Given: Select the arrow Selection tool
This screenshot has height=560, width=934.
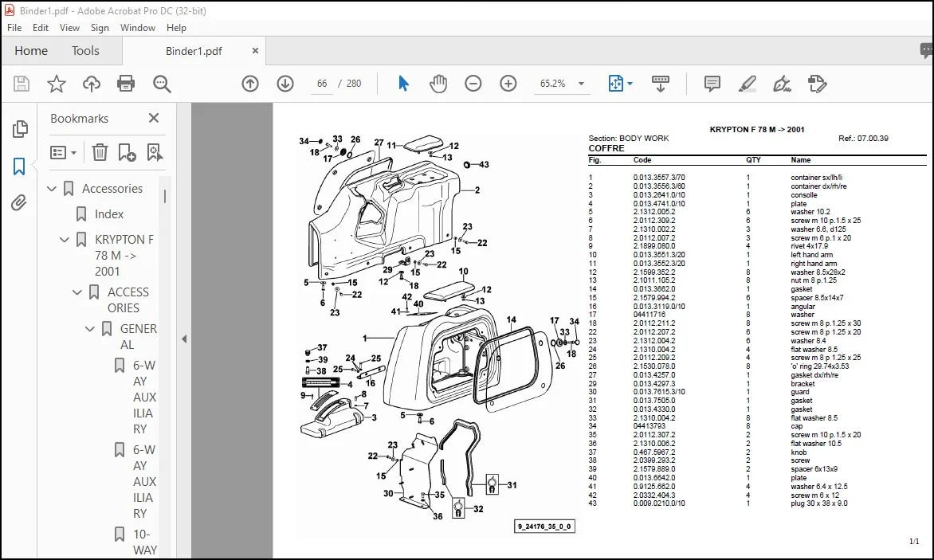Looking at the screenshot, I should (x=403, y=84).
